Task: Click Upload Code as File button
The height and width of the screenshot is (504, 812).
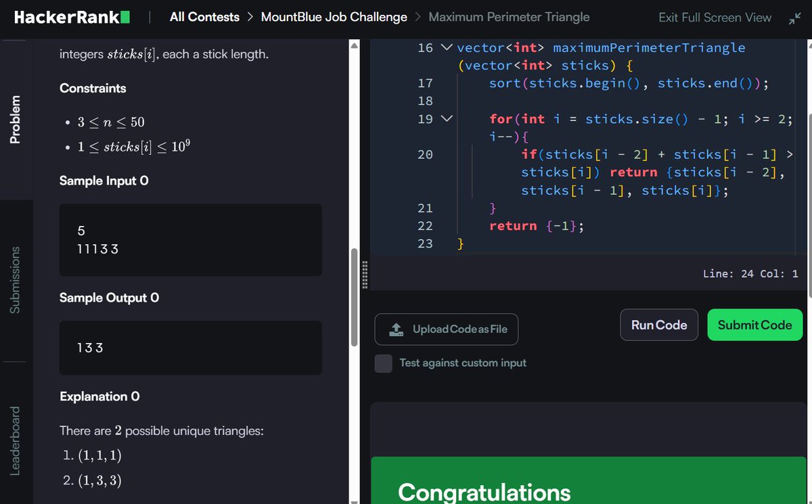Action: tap(447, 329)
